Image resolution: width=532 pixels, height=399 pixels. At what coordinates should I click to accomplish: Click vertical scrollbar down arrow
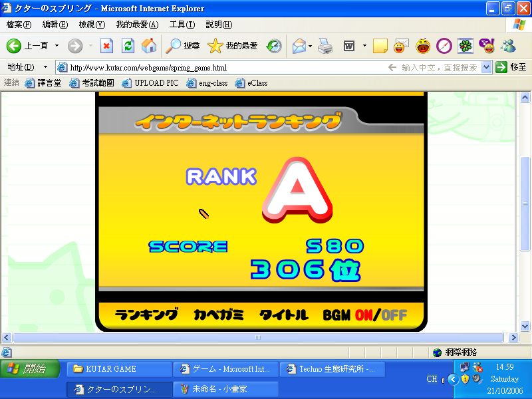(x=525, y=326)
